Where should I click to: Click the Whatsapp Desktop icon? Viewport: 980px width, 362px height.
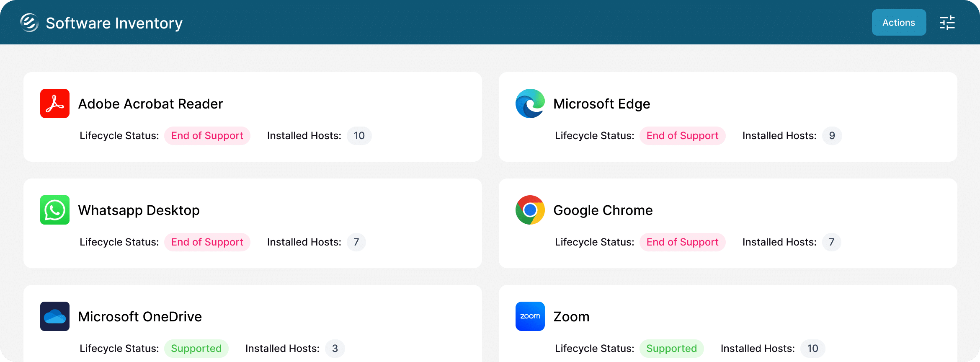[x=55, y=210]
